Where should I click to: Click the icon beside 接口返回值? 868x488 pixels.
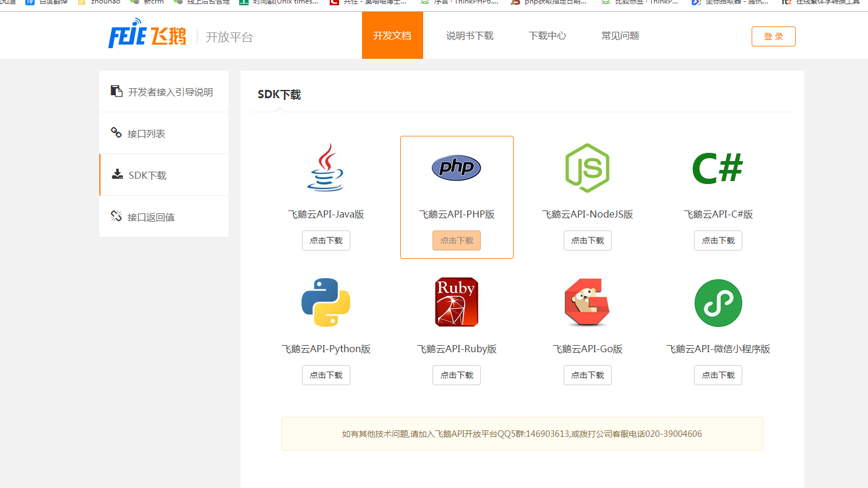116,216
